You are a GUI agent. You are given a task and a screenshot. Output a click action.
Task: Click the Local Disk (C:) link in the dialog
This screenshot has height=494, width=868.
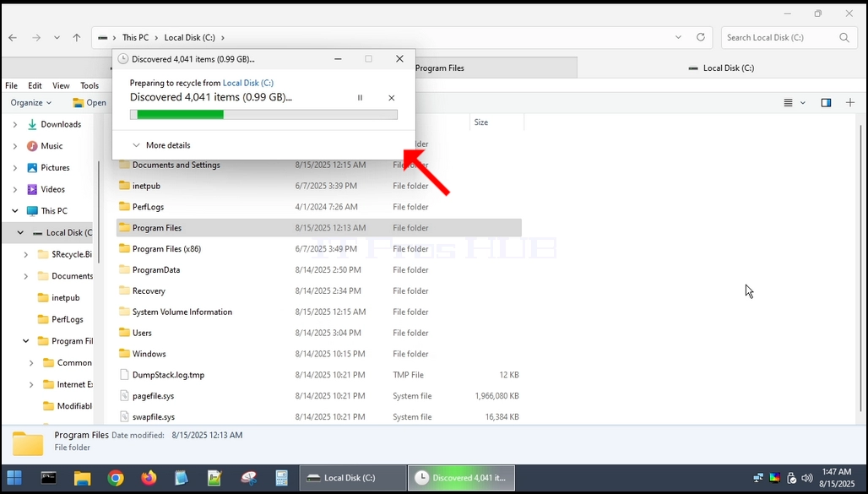pyautogui.click(x=248, y=83)
